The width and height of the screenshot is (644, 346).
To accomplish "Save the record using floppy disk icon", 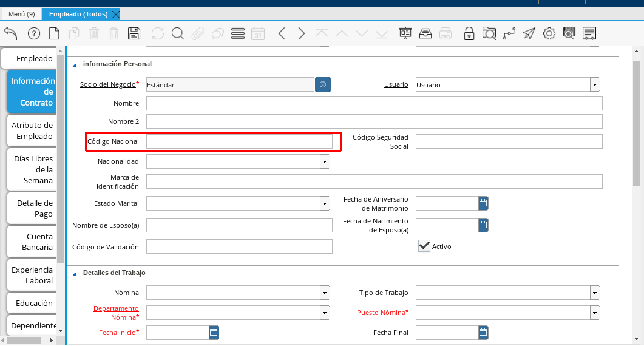I will pyautogui.click(x=134, y=33).
